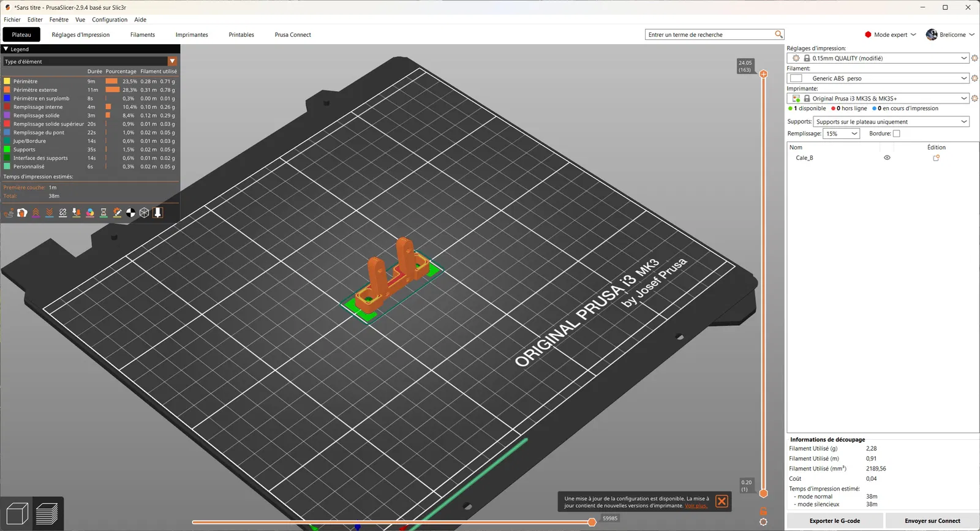Open filament settings gear beside Generic ABS

point(974,78)
